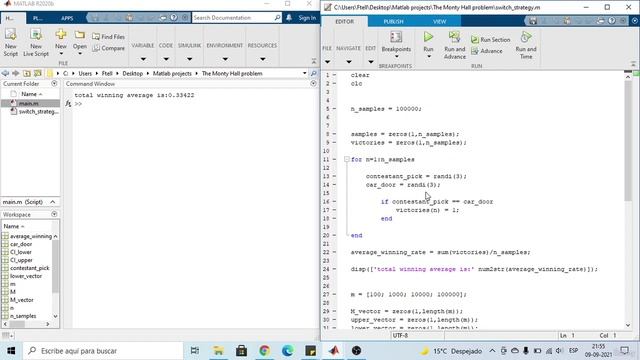Viewport: 640px width, 360px height.
Task: Expand the CODE section dropdown
Action: [x=166, y=59]
